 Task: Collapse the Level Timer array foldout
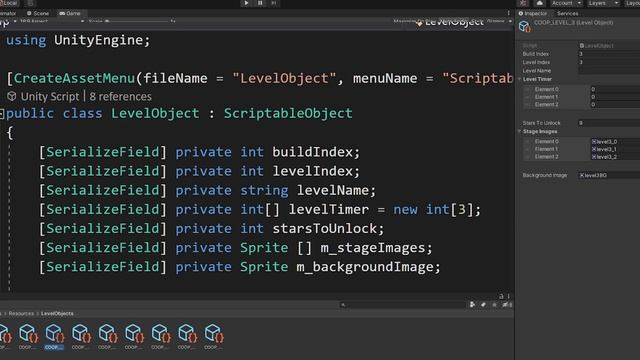point(520,79)
